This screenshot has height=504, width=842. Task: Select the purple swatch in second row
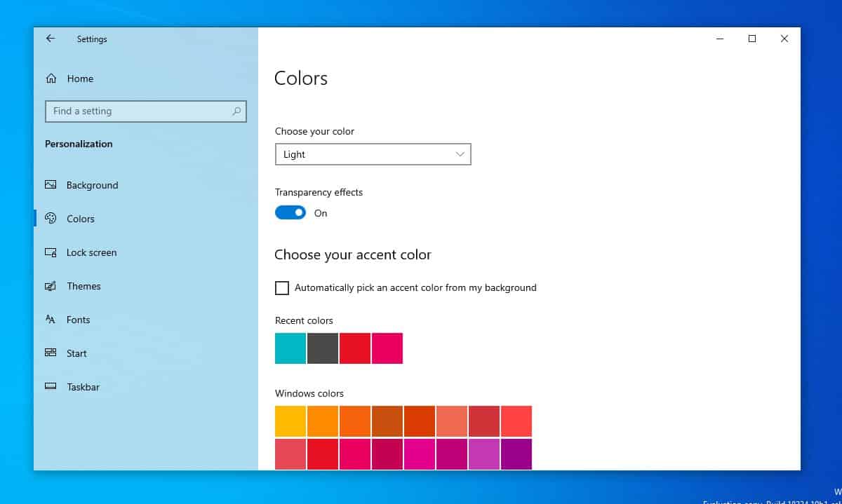coord(516,454)
